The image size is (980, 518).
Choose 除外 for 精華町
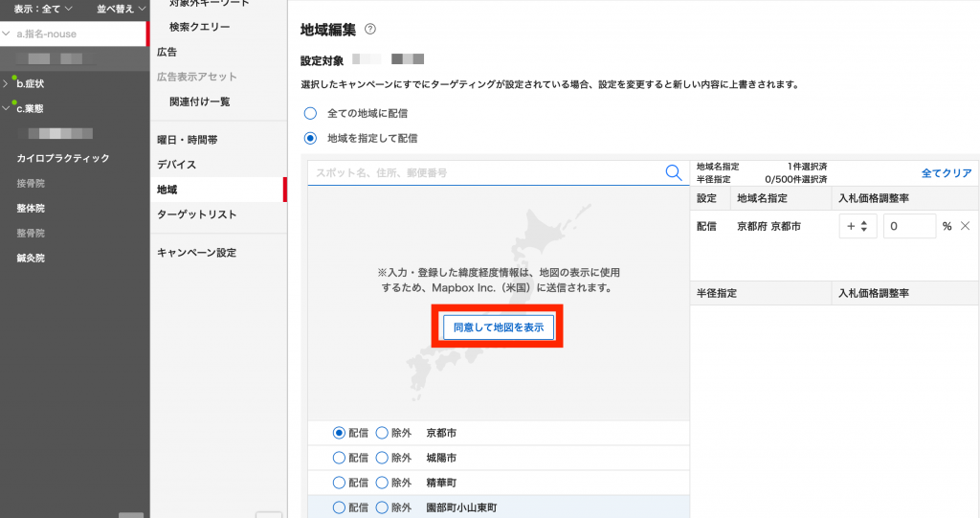[x=383, y=483]
